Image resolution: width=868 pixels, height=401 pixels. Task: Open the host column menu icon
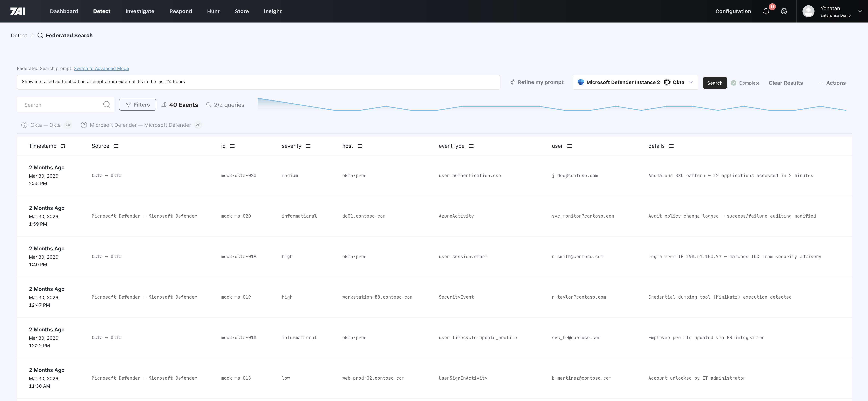(x=360, y=146)
